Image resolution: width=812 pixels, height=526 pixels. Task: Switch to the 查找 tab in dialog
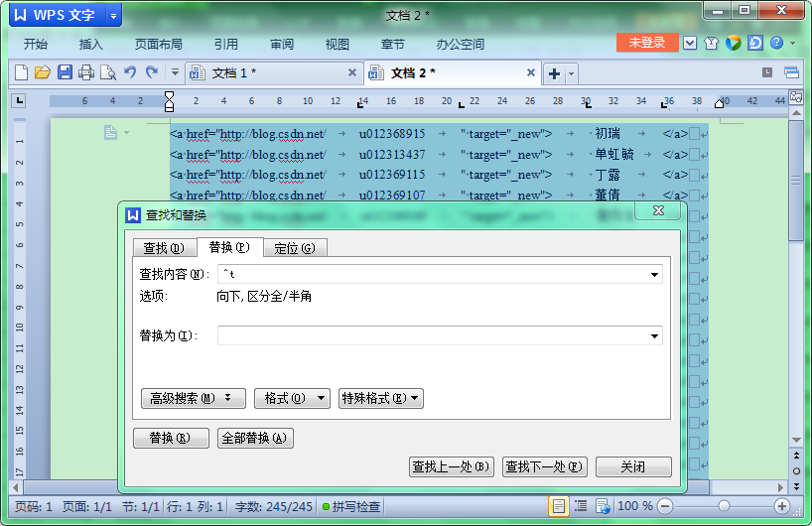tap(164, 248)
